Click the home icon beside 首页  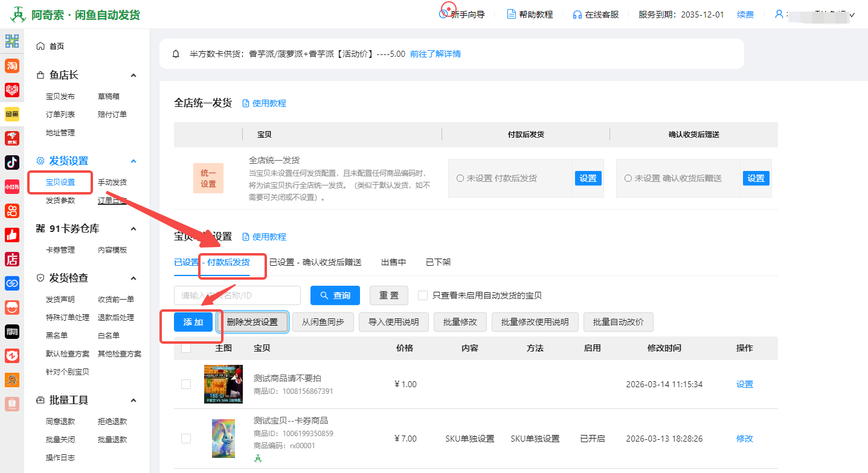(40, 46)
